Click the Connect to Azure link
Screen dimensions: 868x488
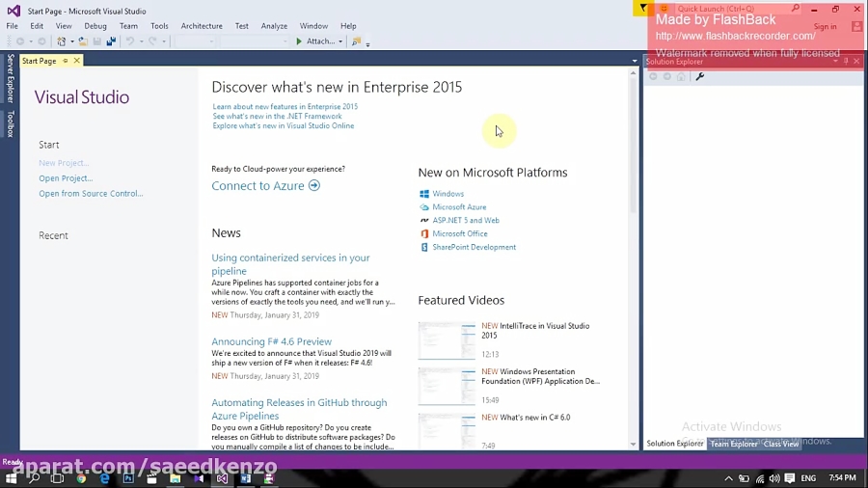coord(258,185)
